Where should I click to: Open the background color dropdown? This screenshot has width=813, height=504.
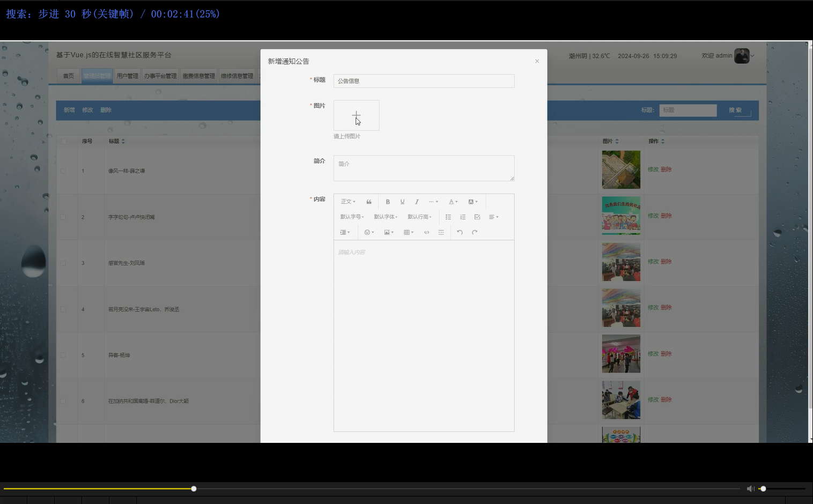point(472,202)
